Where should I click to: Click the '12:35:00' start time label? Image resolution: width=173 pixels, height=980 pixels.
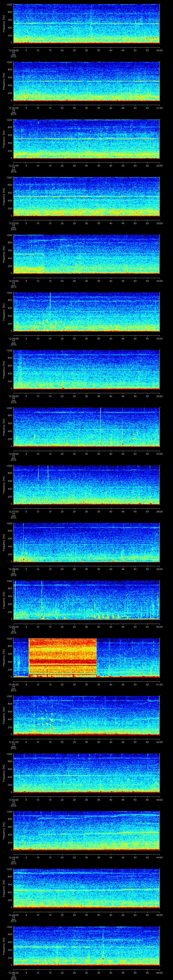13,396
